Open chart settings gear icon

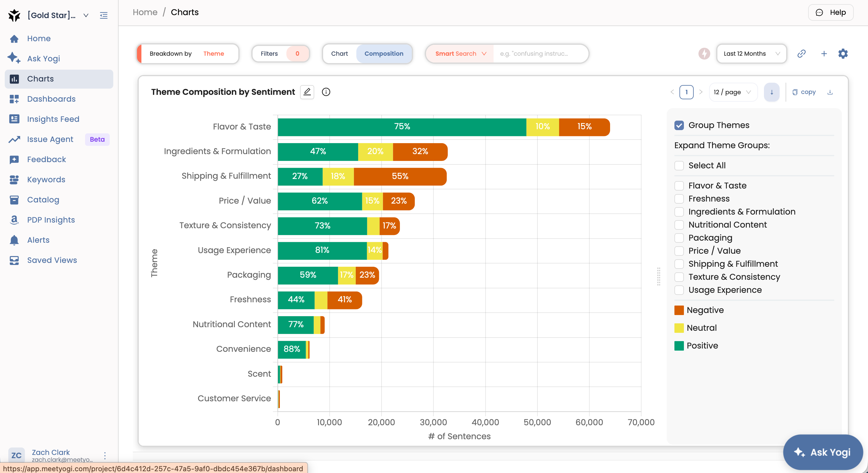(843, 54)
